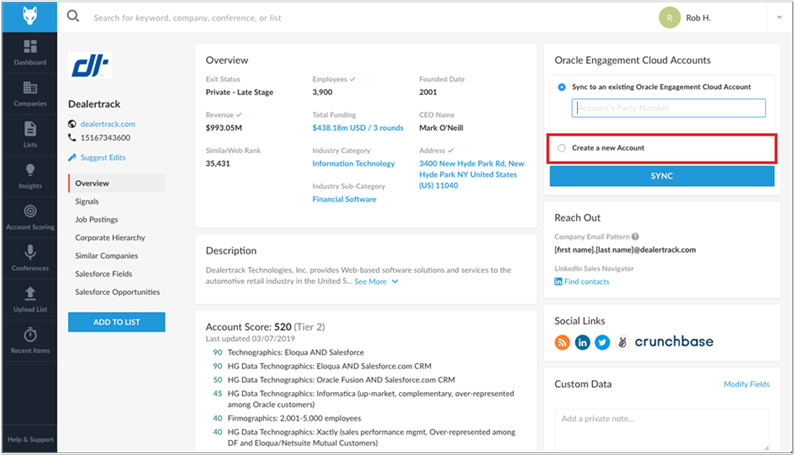
Task: Click the Modify Fields link
Action: click(x=746, y=384)
